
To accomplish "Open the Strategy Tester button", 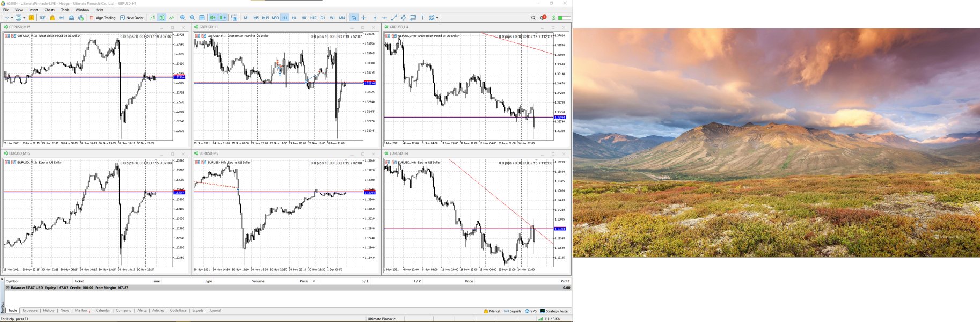I will [554, 311].
